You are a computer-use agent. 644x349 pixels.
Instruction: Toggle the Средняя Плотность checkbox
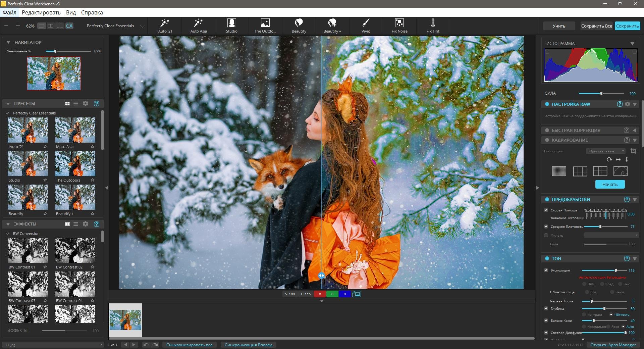(x=546, y=227)
